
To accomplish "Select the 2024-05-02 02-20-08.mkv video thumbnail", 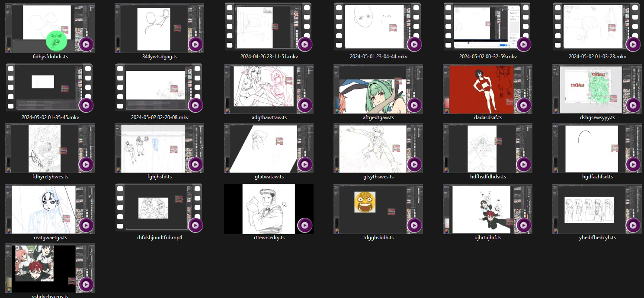I will click(159, 88).
